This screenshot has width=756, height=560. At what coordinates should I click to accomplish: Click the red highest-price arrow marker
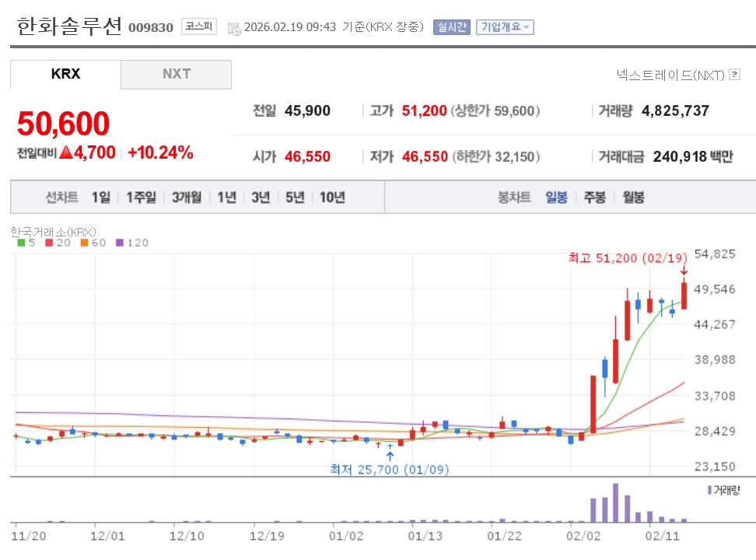click(684, 271)
